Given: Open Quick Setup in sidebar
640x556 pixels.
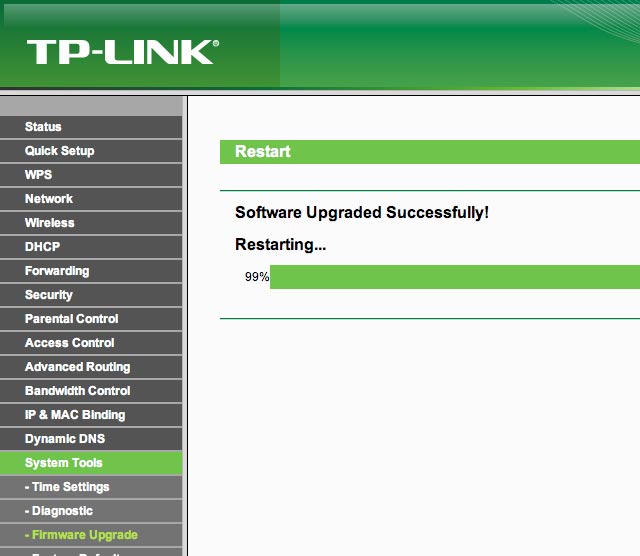Looking at the screenshot, I should (x=59, y=151).
